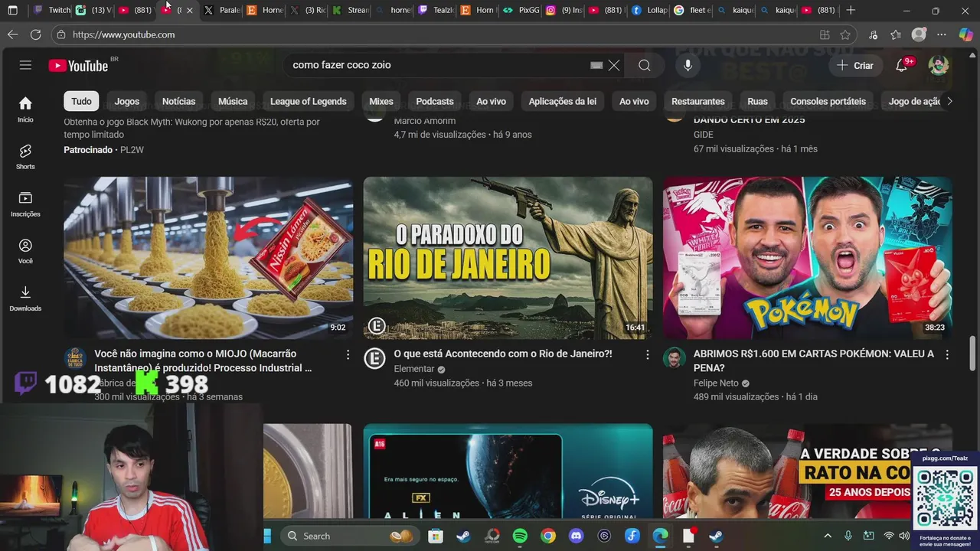
Task: Select the League of Legends chip
Action: 308,101
